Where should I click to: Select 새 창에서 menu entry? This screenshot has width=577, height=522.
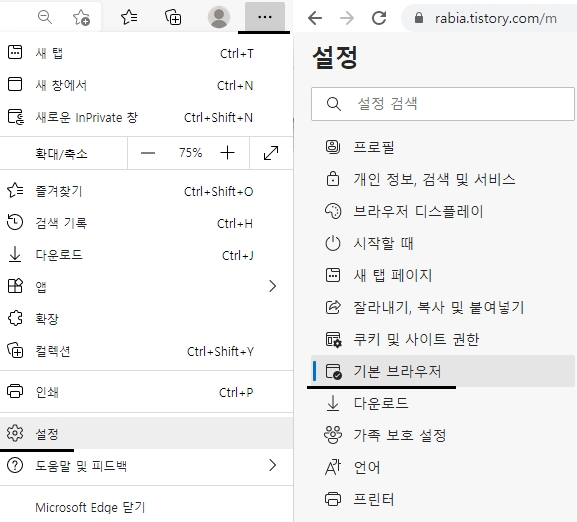(x=146, y=85)
